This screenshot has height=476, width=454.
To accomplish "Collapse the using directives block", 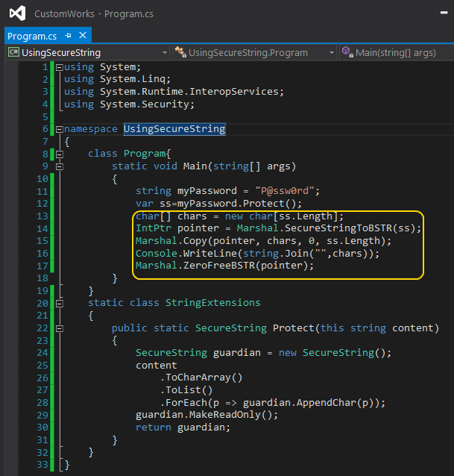I will [x=60, y=67].
